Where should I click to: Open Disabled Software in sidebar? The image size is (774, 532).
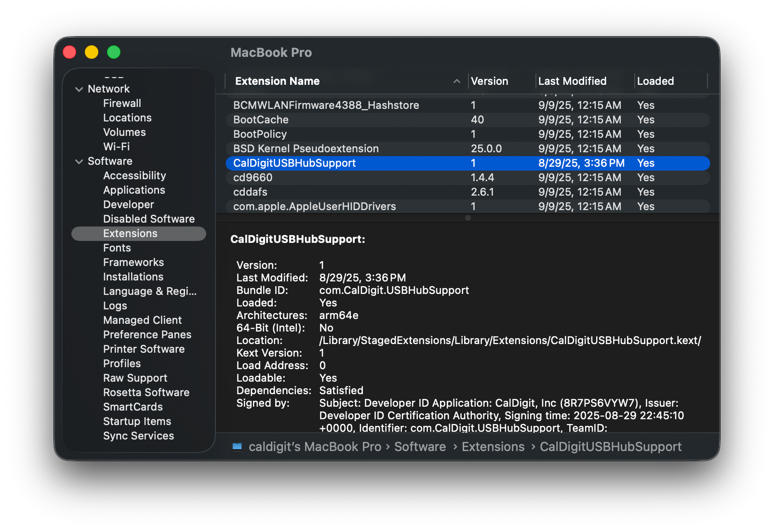click(x=148, y=219)
